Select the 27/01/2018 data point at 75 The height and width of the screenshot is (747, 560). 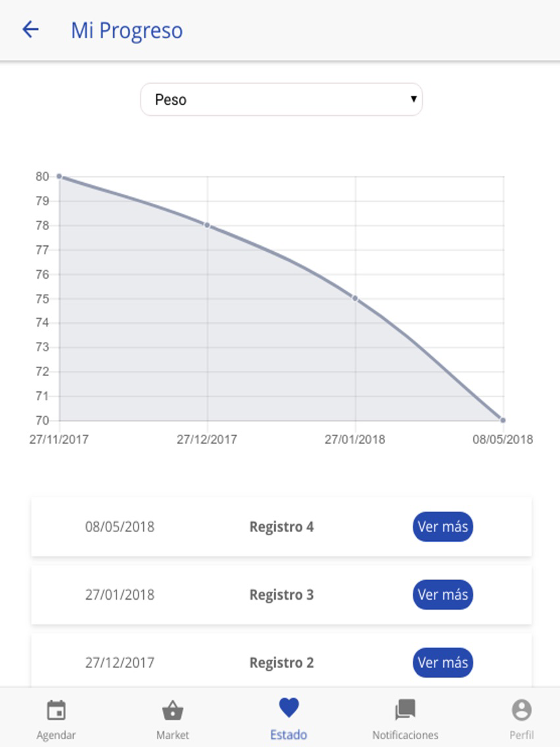click(x=355, y=299)
